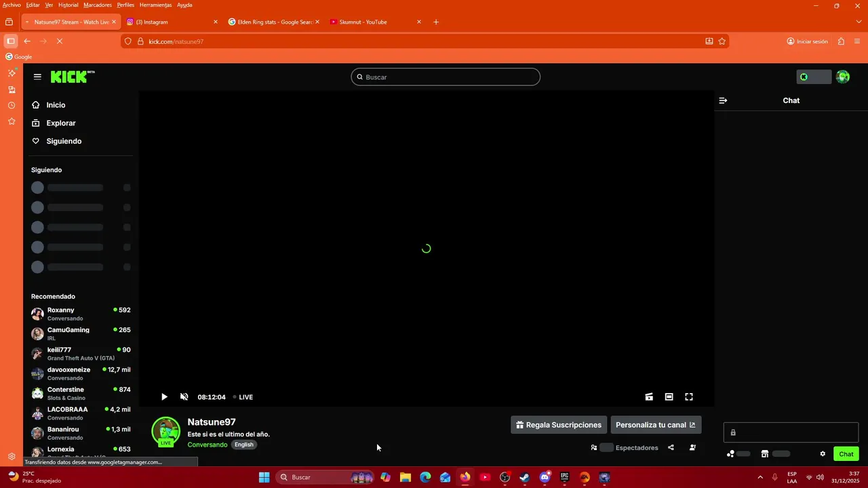The width and height of the screenshot is (868, 488).
Task: Go back to the previous page
Action: 27,41
